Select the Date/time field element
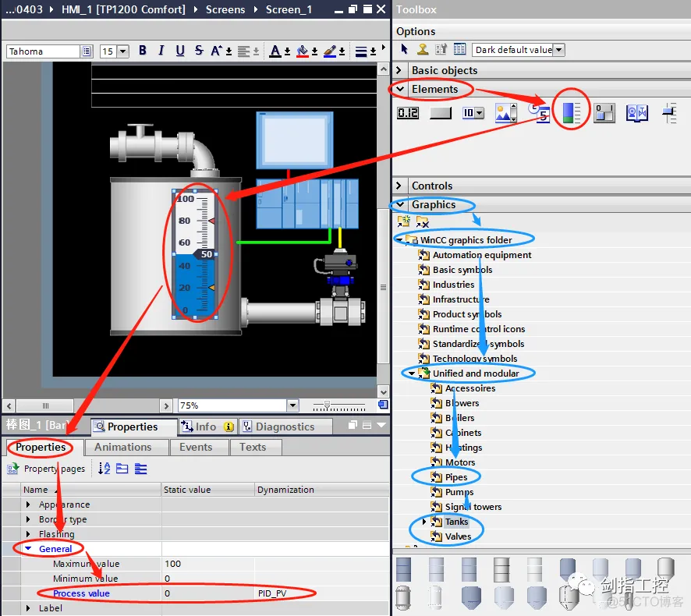This screenshot has height=616, width=691. pyautogui.click(x=540, y=113)
